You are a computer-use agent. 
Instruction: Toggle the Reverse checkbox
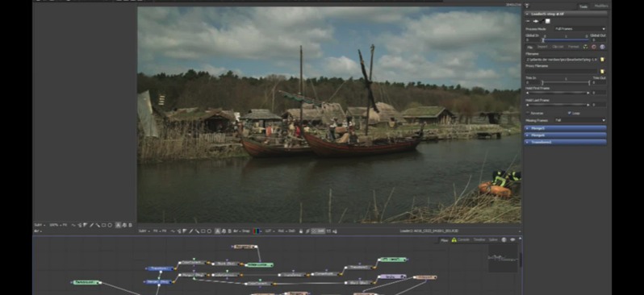(x=528, y=113)
